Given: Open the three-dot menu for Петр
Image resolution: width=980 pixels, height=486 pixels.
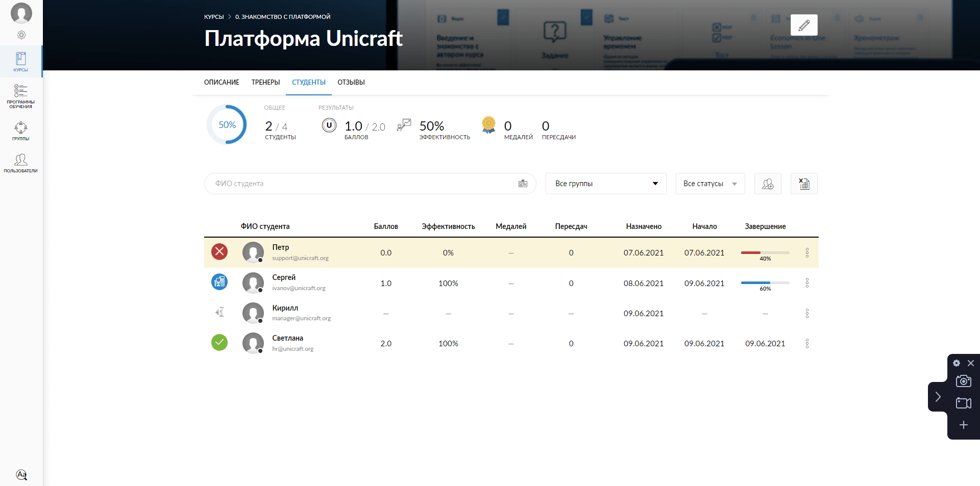Looking at the screenshot, I should coord(807,253).
